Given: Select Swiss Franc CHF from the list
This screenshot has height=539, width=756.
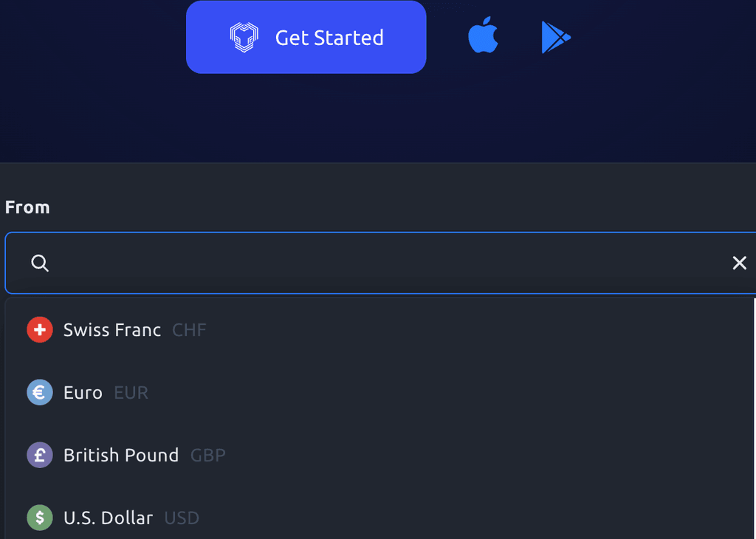Looking at the screenshot, I should click(x=113, y=329).
